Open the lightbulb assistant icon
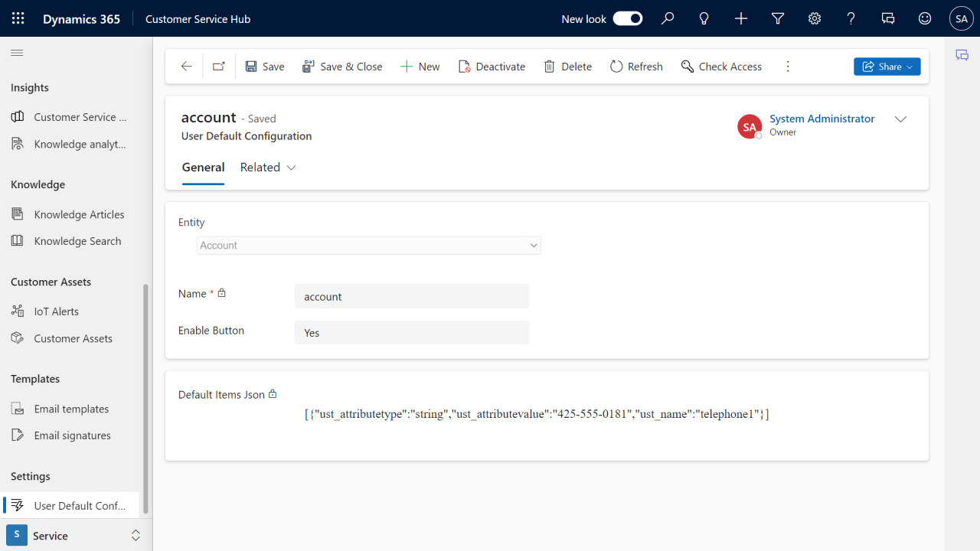 coord(704,18)
